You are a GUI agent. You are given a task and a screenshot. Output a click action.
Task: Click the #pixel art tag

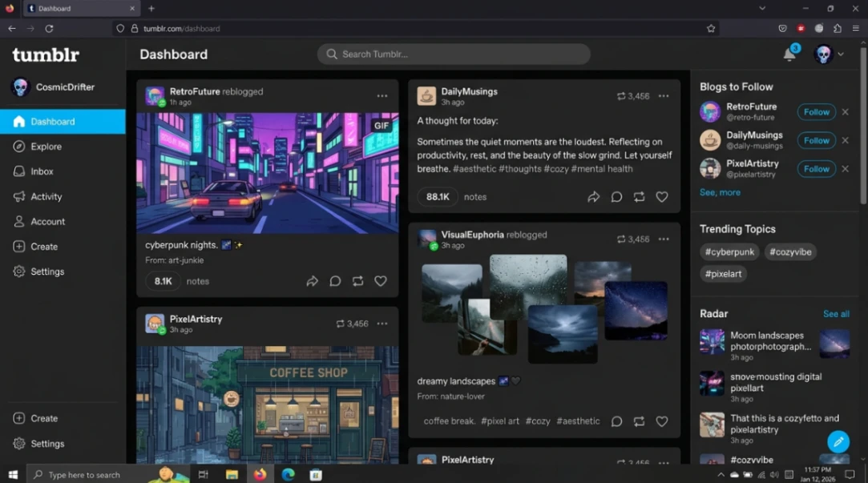500,421
